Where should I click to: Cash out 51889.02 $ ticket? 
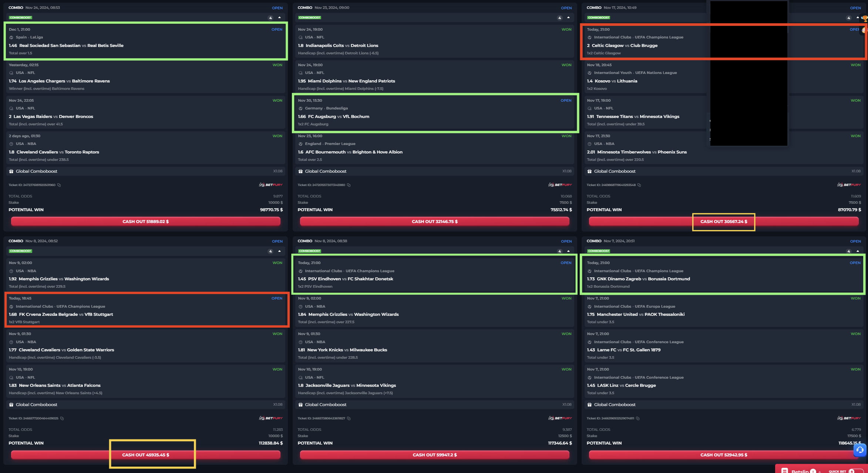click(x=145, y=222)
